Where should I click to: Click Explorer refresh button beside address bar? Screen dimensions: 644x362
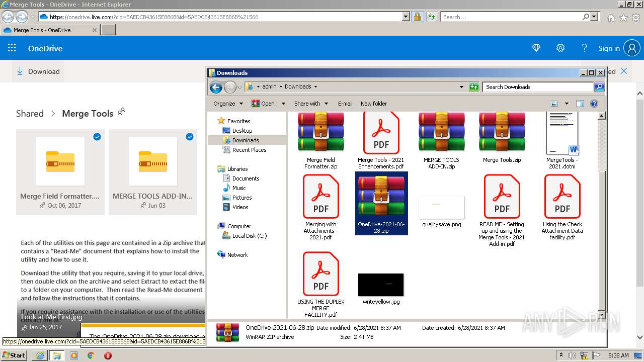tap(473, 87)
